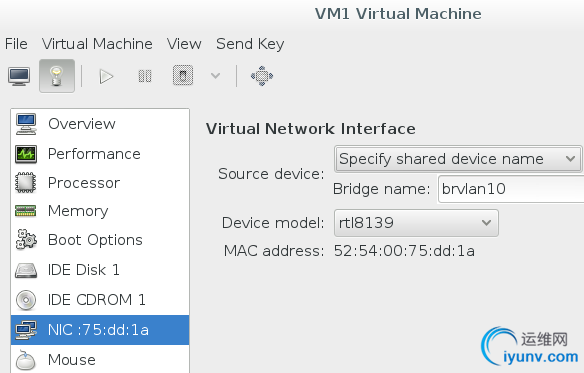This screenshot has height=373, width=584.
Task: Open the Memory settings entry
Action: [100, 211]
